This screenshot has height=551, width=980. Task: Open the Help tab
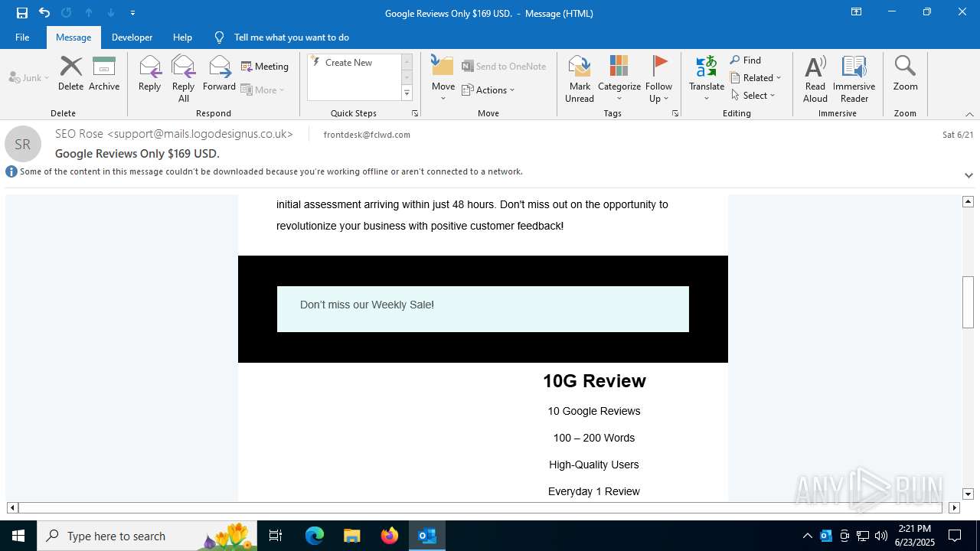pos(182,37)
